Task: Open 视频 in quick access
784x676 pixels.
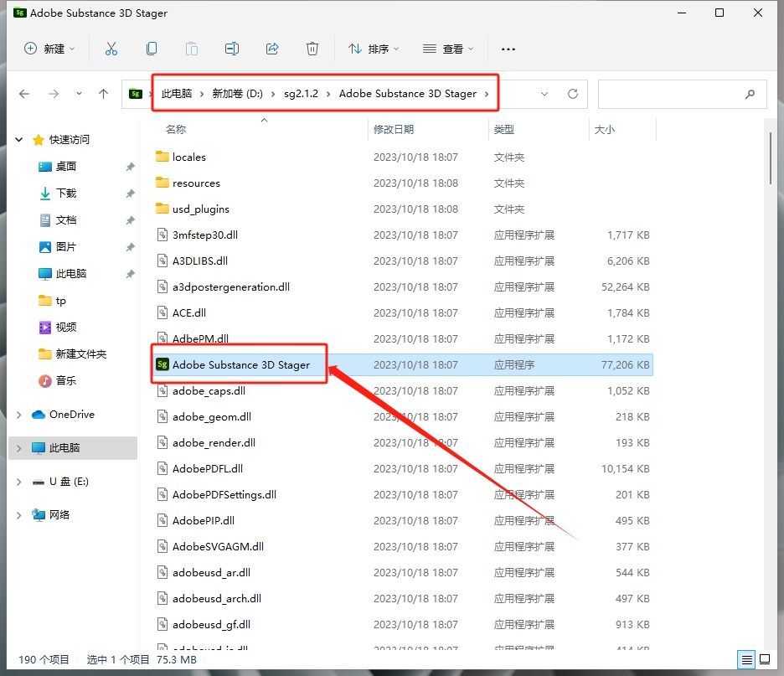Action: coord(65,327)
